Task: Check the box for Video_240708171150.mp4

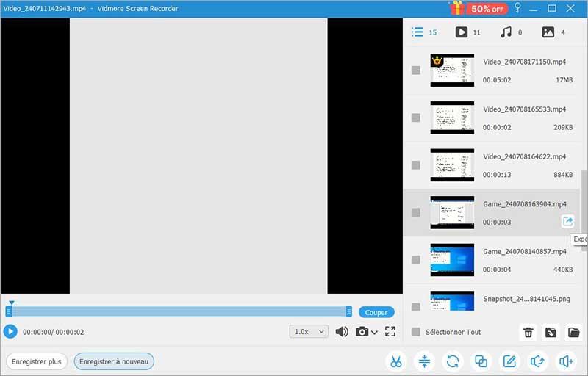Action: pos(415,70)
